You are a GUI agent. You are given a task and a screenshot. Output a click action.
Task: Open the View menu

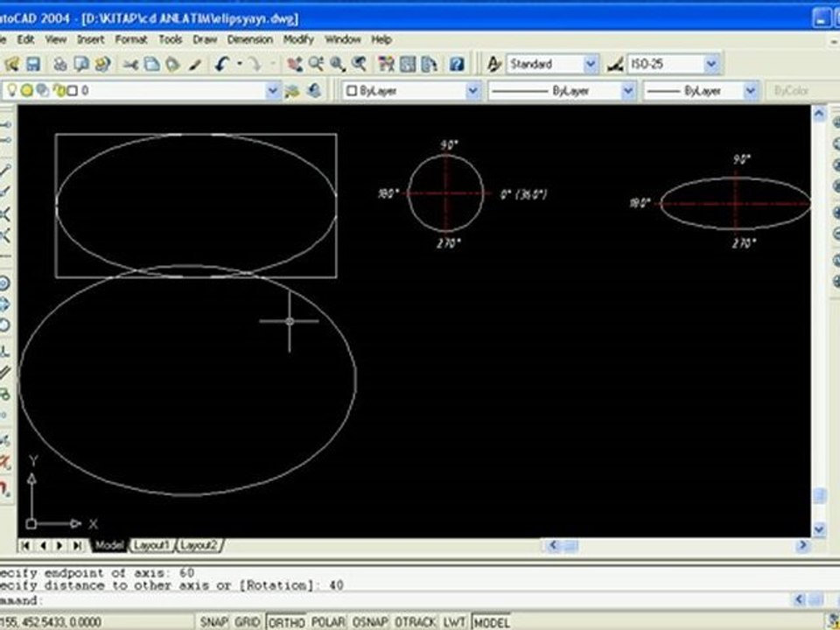coord(56,39)
